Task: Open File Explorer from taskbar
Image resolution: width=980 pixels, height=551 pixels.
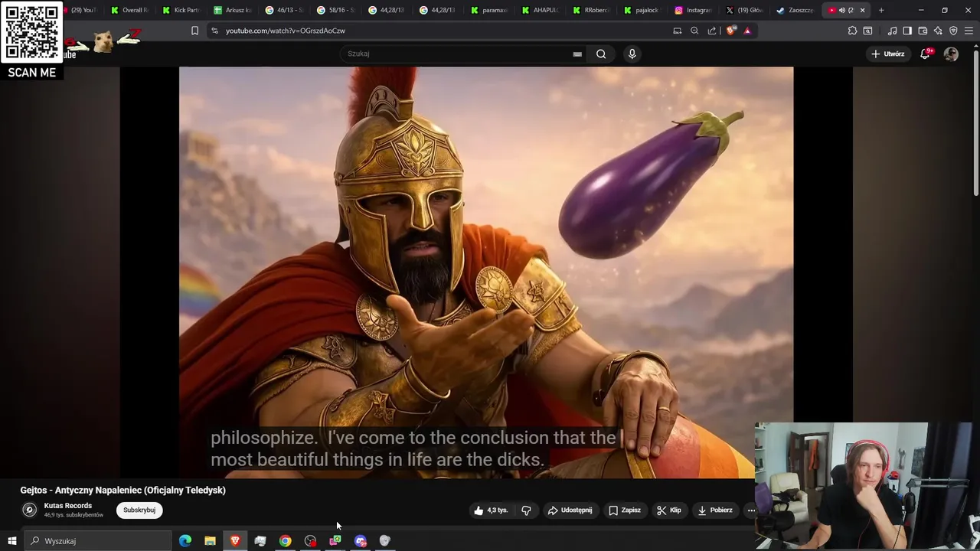Action: [210, 541]
